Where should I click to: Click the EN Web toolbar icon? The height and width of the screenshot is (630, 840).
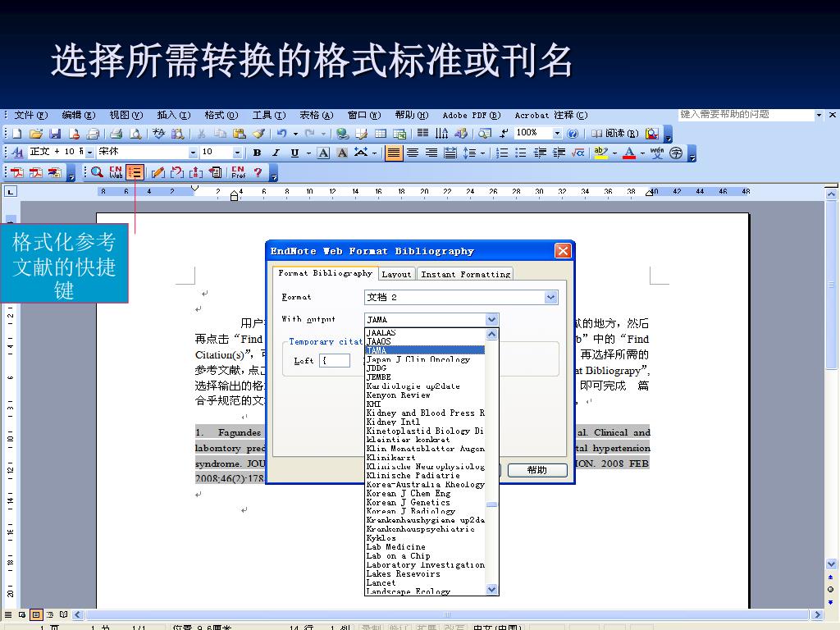coord(116,172)
